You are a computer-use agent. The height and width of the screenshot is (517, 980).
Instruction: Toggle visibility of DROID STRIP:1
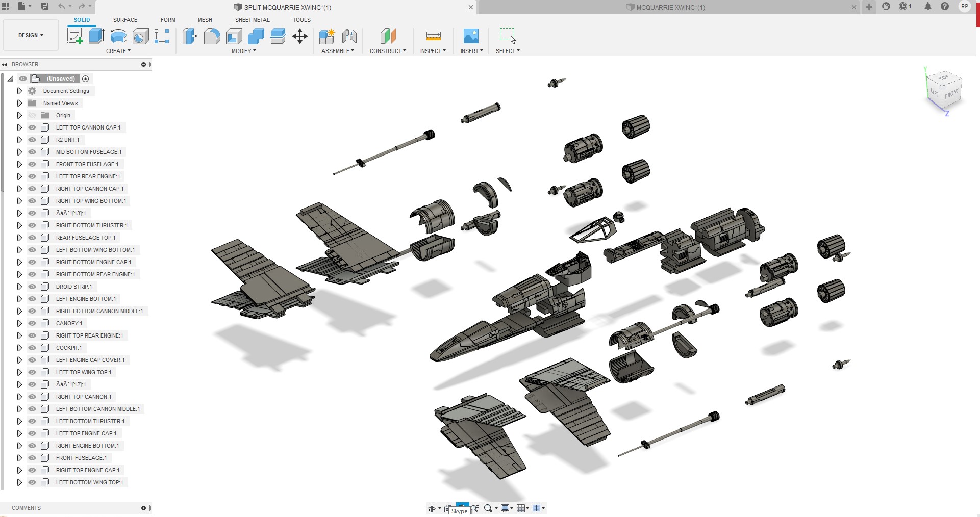coord(32,287)
